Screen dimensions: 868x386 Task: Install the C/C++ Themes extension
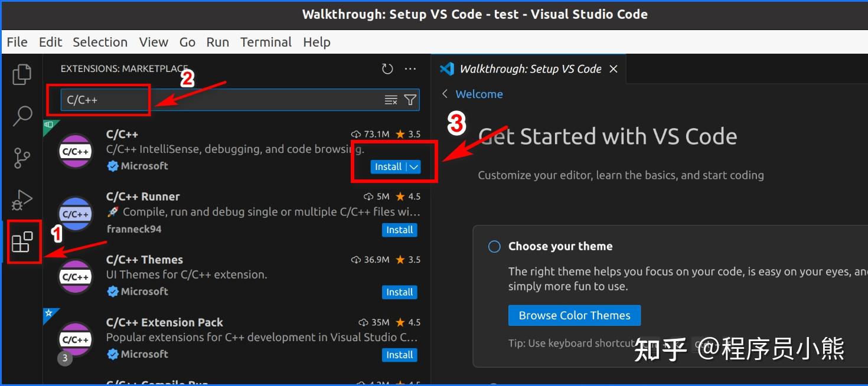[400, 292]
